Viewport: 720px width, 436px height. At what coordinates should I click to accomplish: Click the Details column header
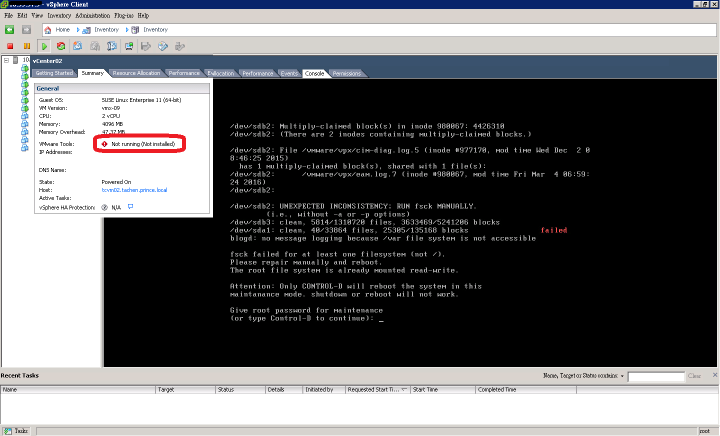[x=284, y=390]
